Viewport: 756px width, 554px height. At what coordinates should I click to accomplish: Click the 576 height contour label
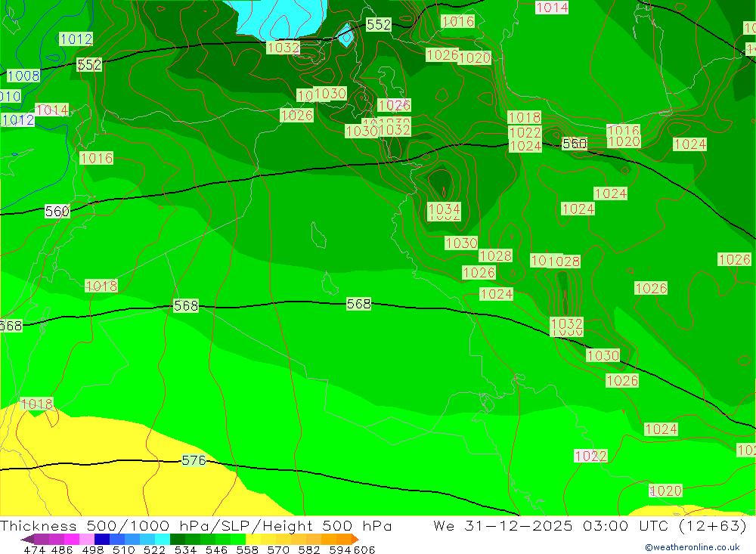[194, 460]
